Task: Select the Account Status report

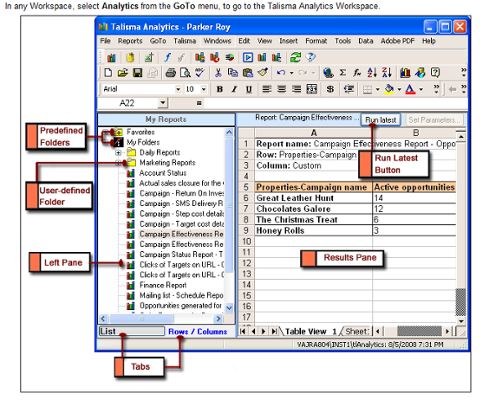Action: tap(163, 173)
